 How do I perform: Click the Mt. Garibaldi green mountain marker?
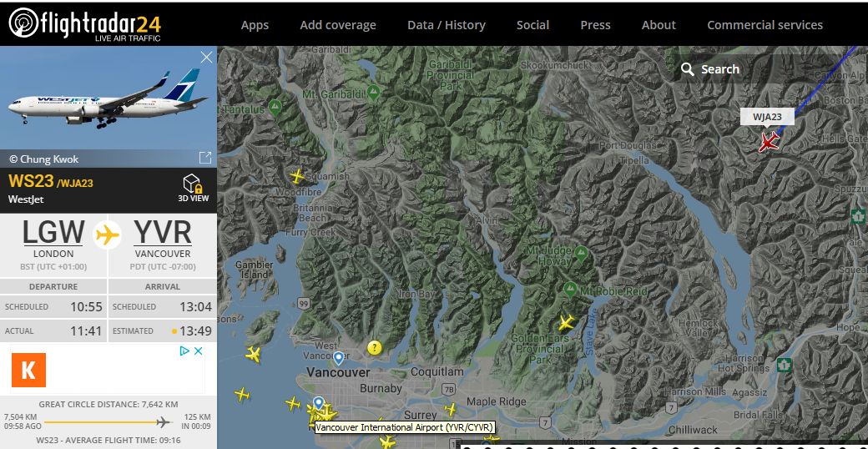(374, 93)
